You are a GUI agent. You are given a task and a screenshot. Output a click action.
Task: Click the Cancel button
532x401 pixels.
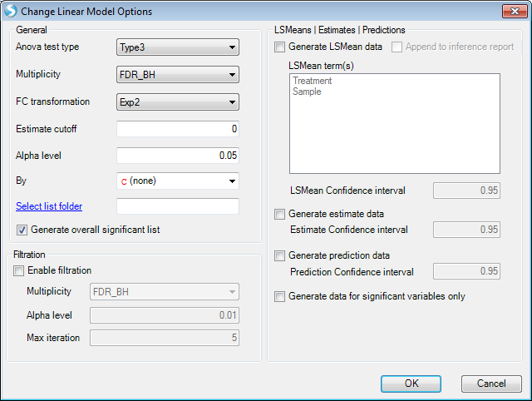click(x=491, y=384)
